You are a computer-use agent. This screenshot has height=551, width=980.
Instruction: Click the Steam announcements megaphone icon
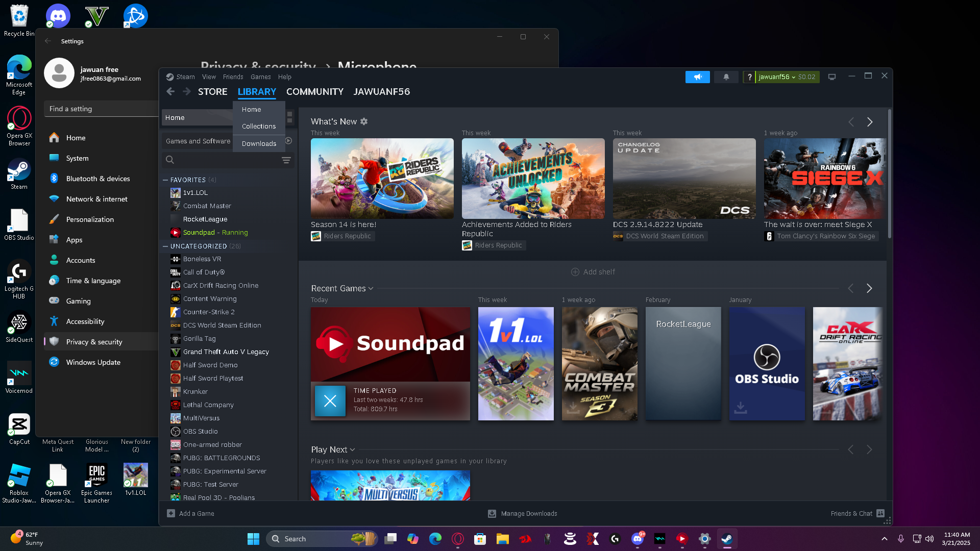pos(697,77)
